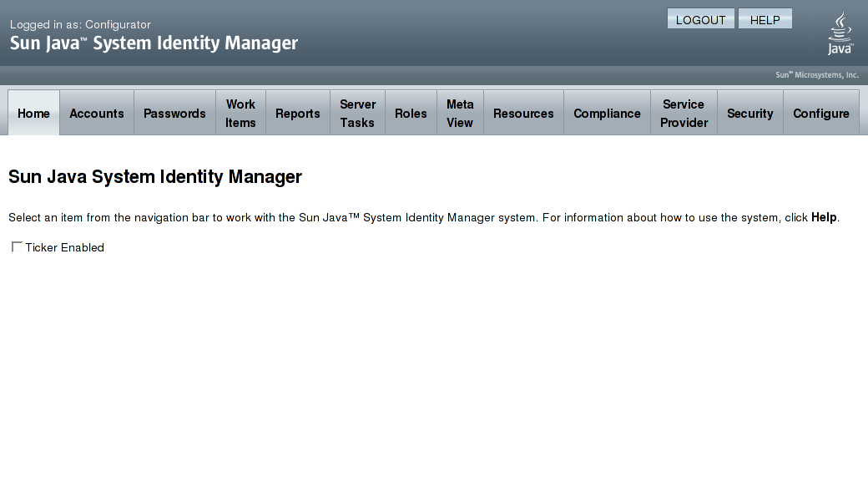Select the Roles tab

click(x=411, y=114)
